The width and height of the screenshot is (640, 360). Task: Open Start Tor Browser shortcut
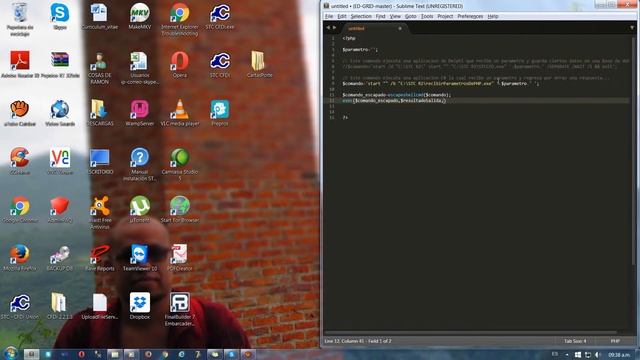click(180, 210)
